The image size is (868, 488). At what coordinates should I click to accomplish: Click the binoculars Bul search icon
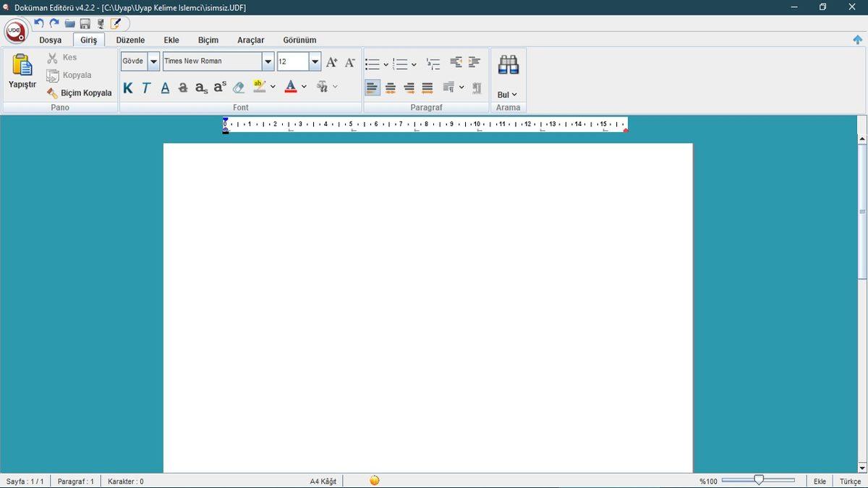(508, 65)
